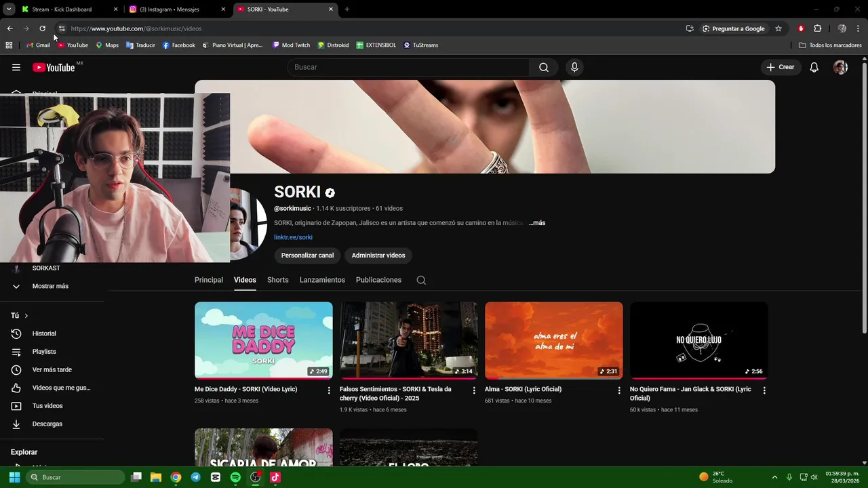868x488 pixels.
Task: Expand channel description with ...más
Action: click(537, 223)
